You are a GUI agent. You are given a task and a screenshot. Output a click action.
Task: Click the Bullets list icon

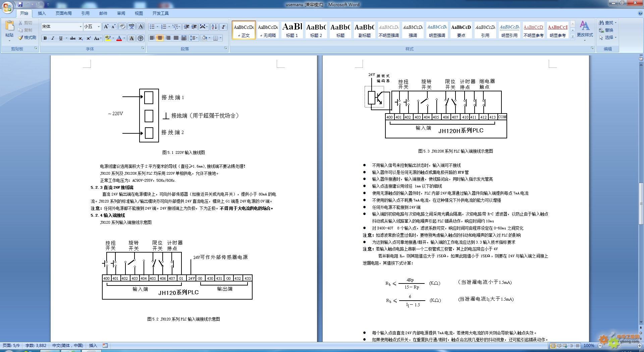pos(152,27)
